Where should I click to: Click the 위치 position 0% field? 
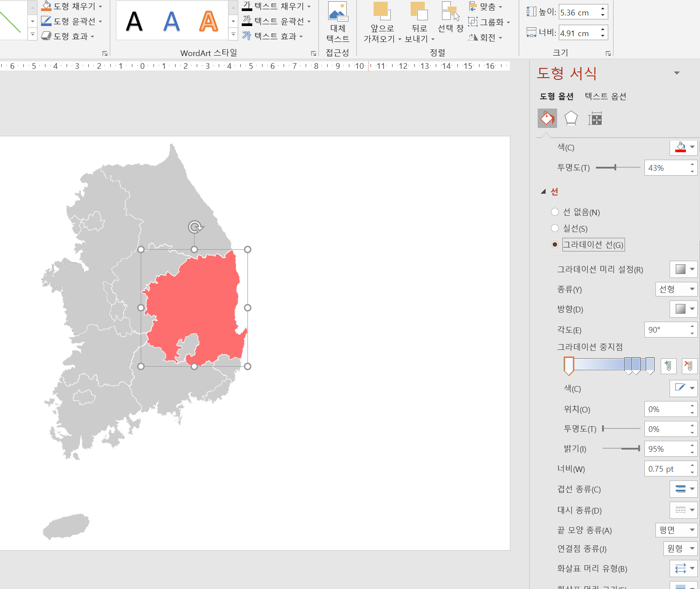point(666,409)
